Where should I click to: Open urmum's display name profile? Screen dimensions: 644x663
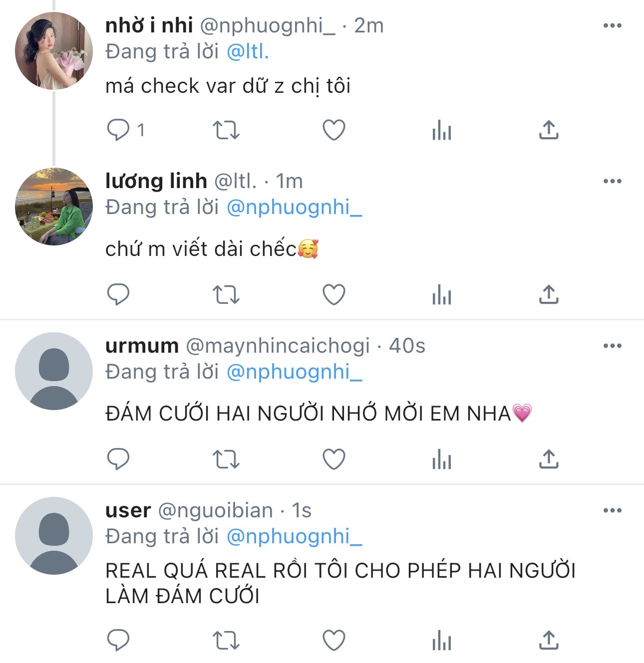coord(142,346)
